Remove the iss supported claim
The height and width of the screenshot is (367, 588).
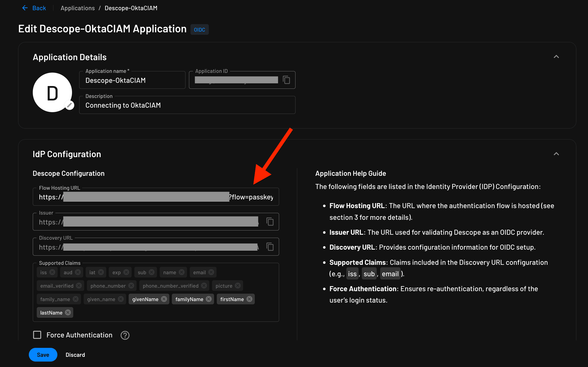coord(52,272)
